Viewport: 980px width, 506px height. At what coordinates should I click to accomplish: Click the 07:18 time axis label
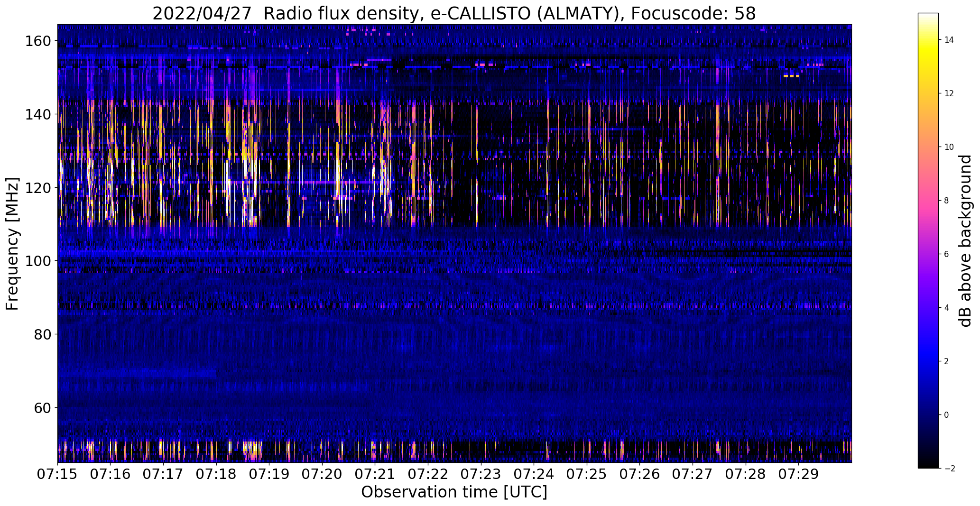click(216, 474)
